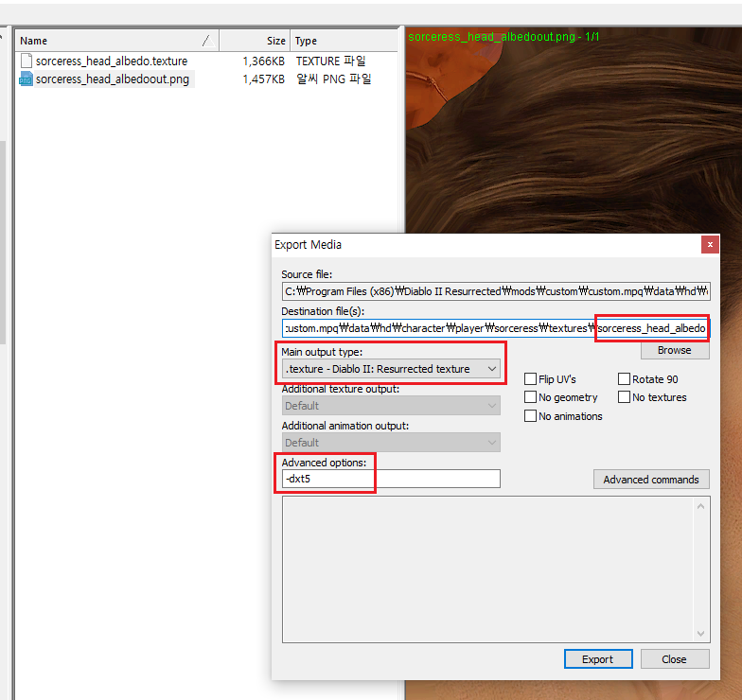Click the green sorceress_head_albedoout.png preview caption
The height and width of the screenshot is (700, 742).
(503, 36)
